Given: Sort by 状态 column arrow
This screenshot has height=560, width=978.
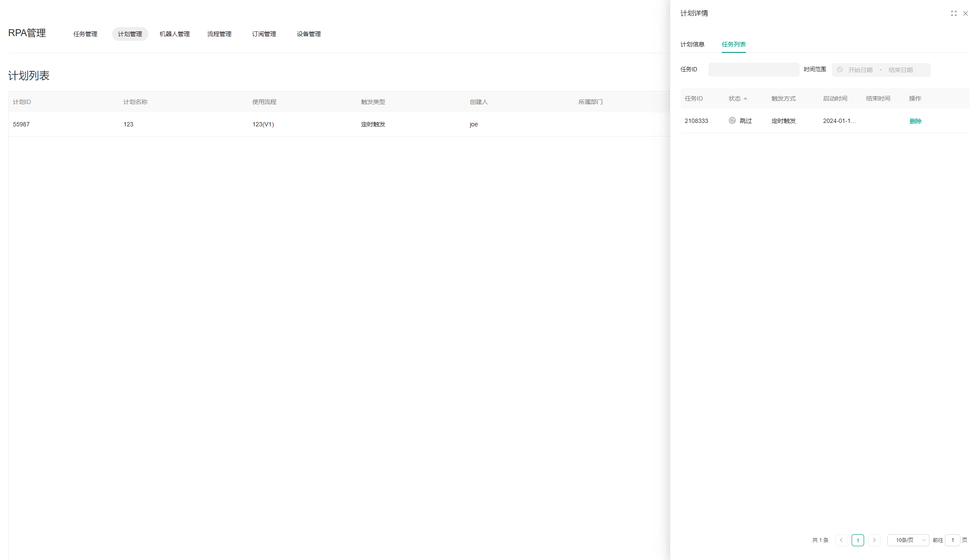Looking at the screenshot, I should pos(745,98).
